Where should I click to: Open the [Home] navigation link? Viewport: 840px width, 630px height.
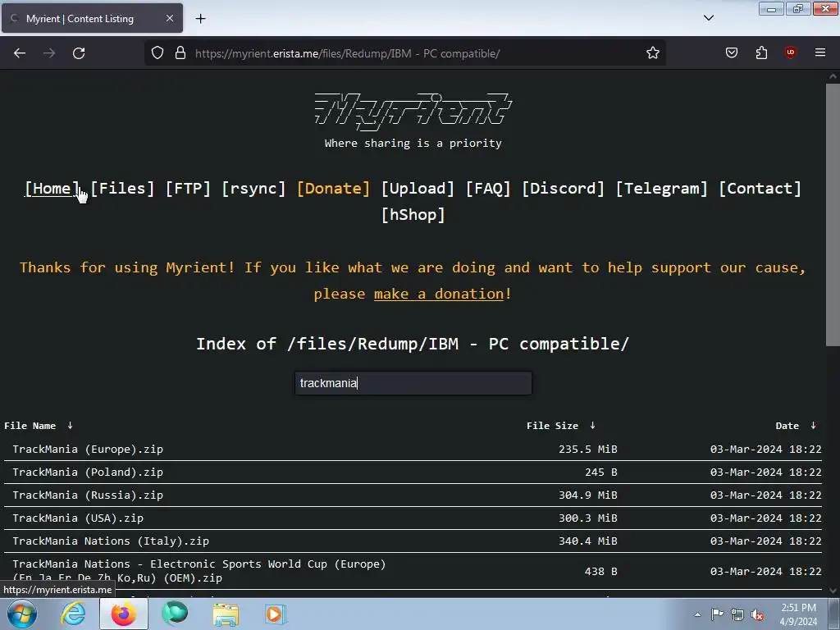tap(52, 189)
